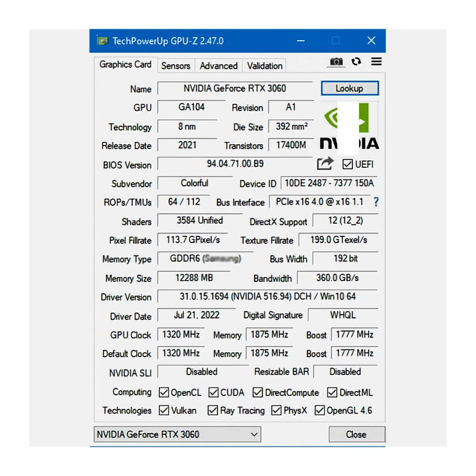Image resolution: width=476 pixels, height=476 pixels.
Task: Click the Computing label text
Action: click(132, 392)
